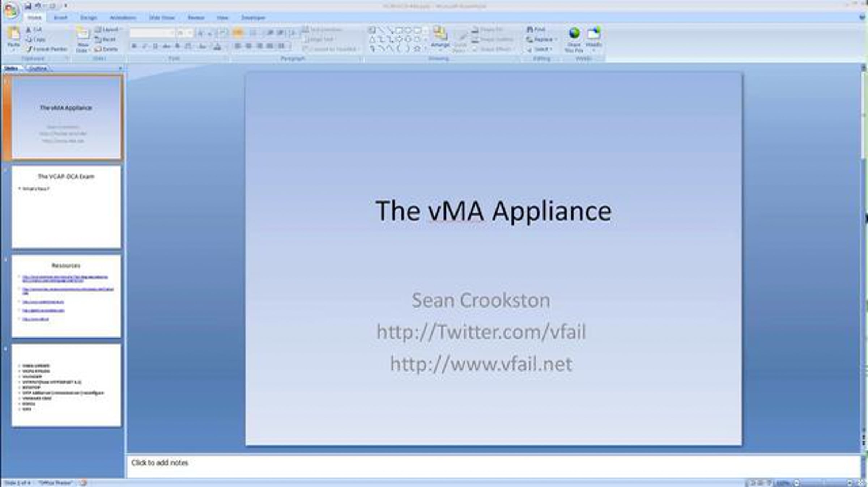This screenshot has width=868, height=487.
Task: Toggle Strikethrough formatting
Action: click(166, 46)
